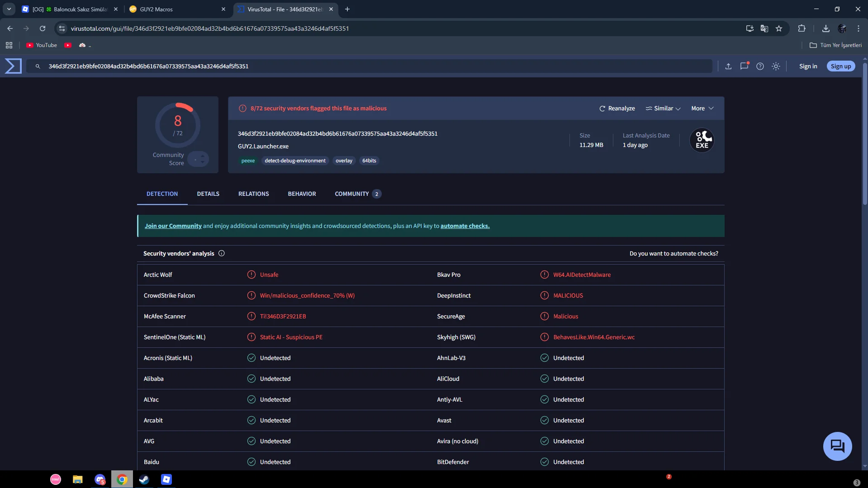Vote up on the Community Score
Viewport: 868px width, 488px height.
202,156
